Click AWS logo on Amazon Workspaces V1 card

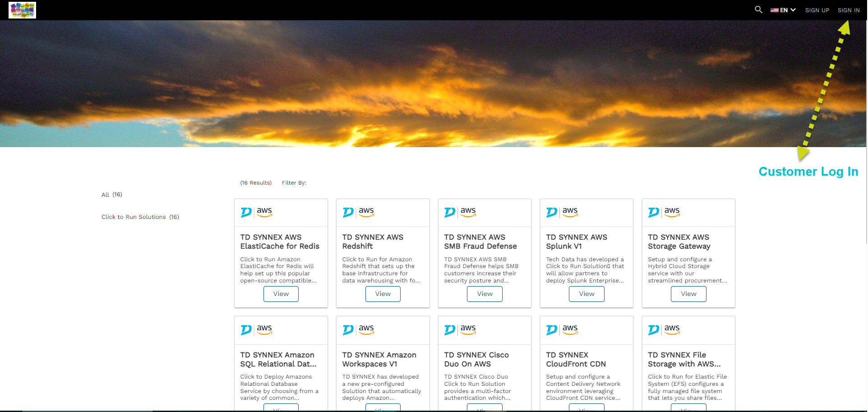coord(366,329)
